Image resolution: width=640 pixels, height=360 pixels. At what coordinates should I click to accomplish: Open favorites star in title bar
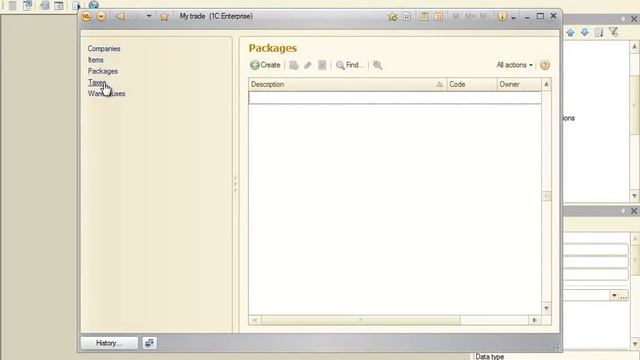164,16
